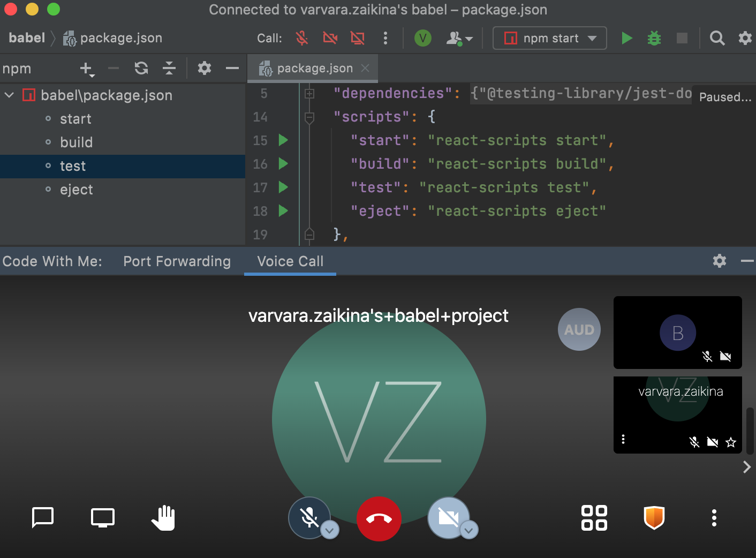Viewport: 756px width, 558px height.
Task: Open call security settings via shield icon
Action: coord(654,517)
